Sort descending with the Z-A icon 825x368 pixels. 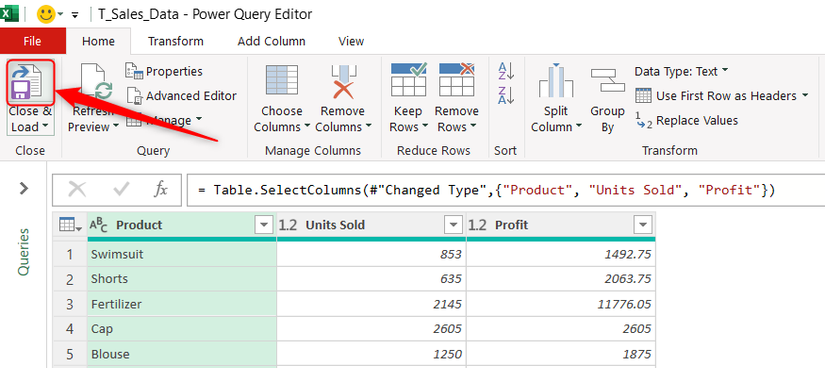(x=506, y=95)
